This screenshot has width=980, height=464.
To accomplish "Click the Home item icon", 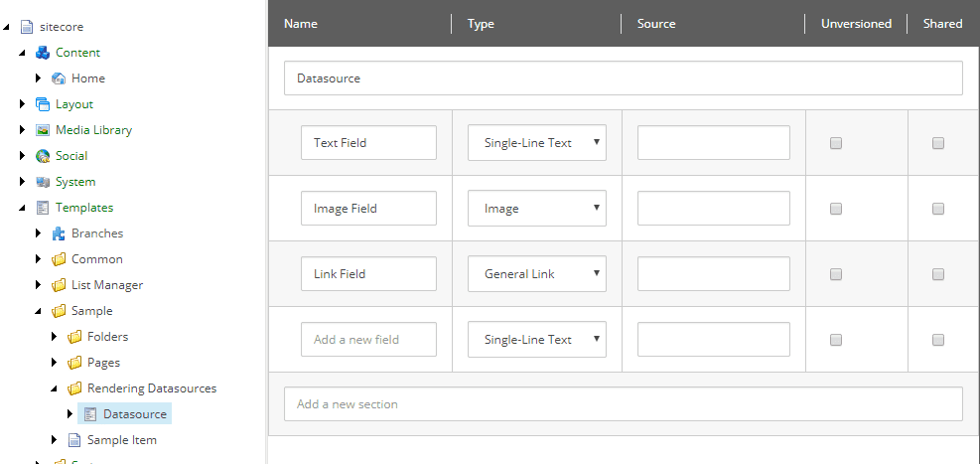I will click(x=59, y=78).
